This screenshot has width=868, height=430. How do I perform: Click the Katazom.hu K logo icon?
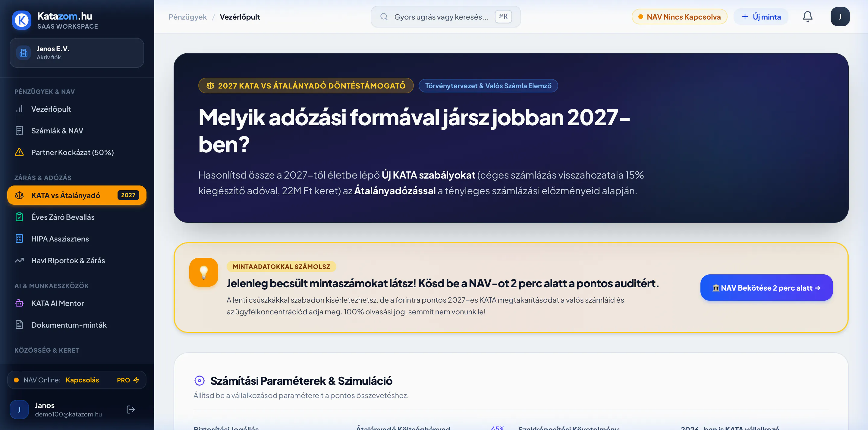point(22,20)
